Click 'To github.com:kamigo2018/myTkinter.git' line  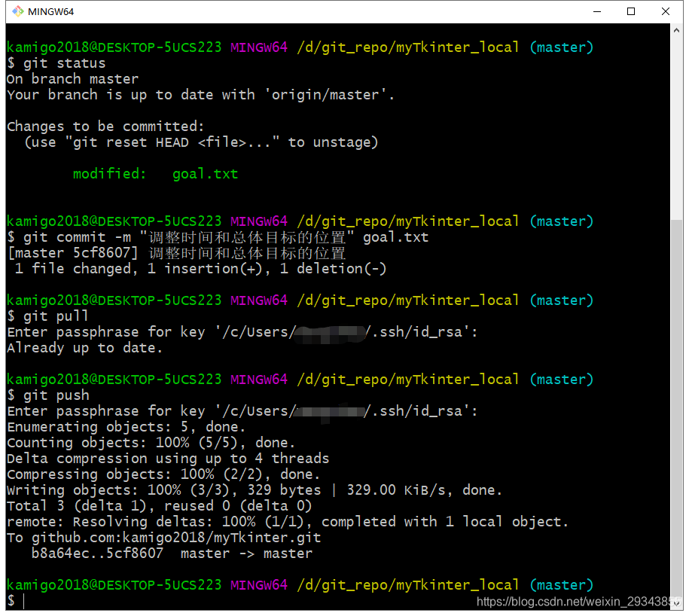pyautogui.click(x=164, y=538)
